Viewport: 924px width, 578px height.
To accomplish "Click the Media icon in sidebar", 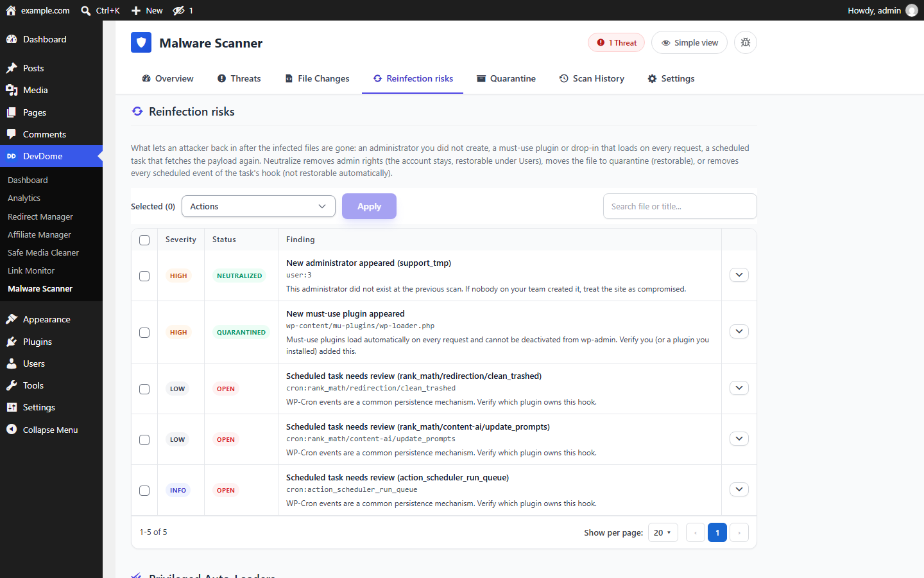I will click(x=12, y=90).
